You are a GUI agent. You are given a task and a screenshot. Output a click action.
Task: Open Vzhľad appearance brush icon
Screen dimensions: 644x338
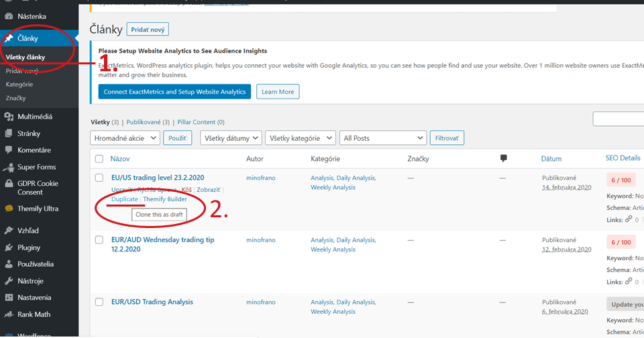[9, 230]
